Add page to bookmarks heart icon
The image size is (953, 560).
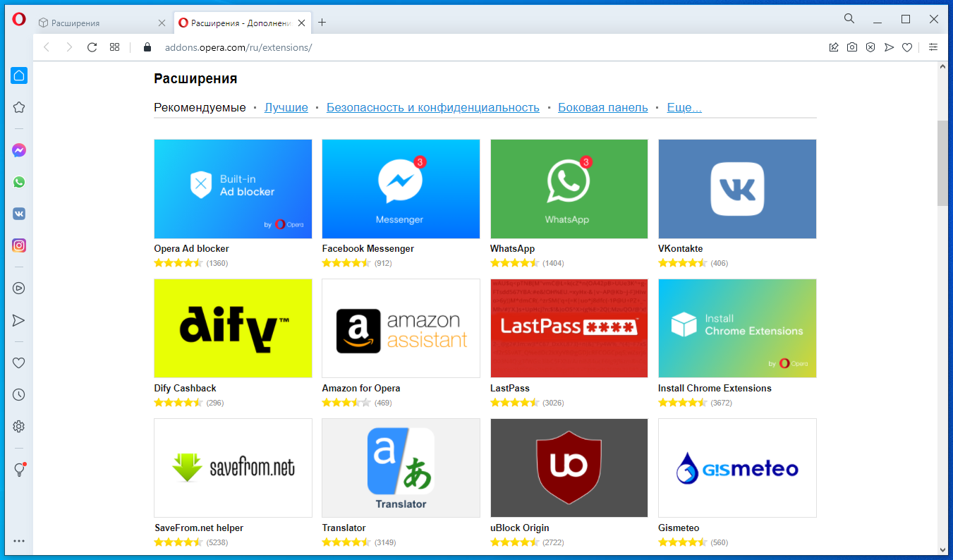click(907, 47)
